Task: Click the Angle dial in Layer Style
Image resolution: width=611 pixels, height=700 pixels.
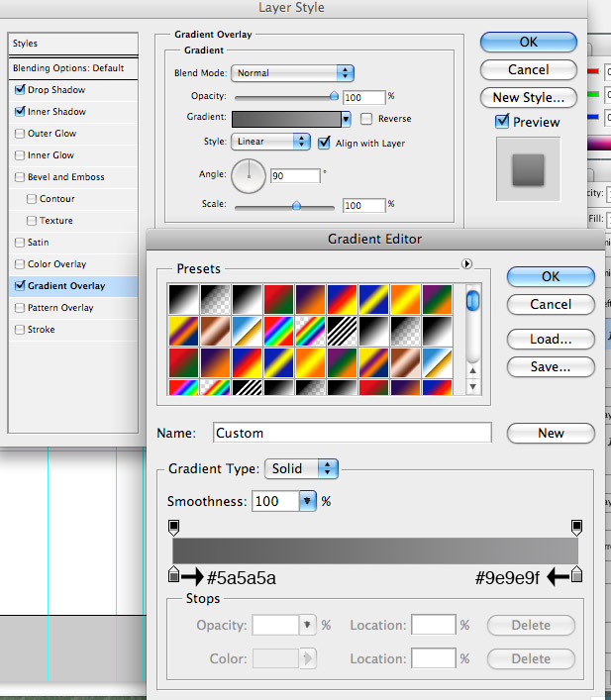Action: 249,176
